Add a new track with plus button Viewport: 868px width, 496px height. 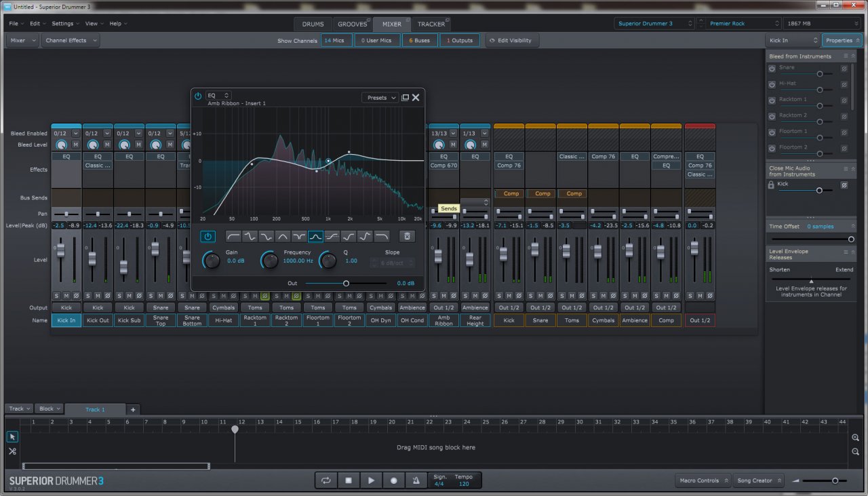133,410
